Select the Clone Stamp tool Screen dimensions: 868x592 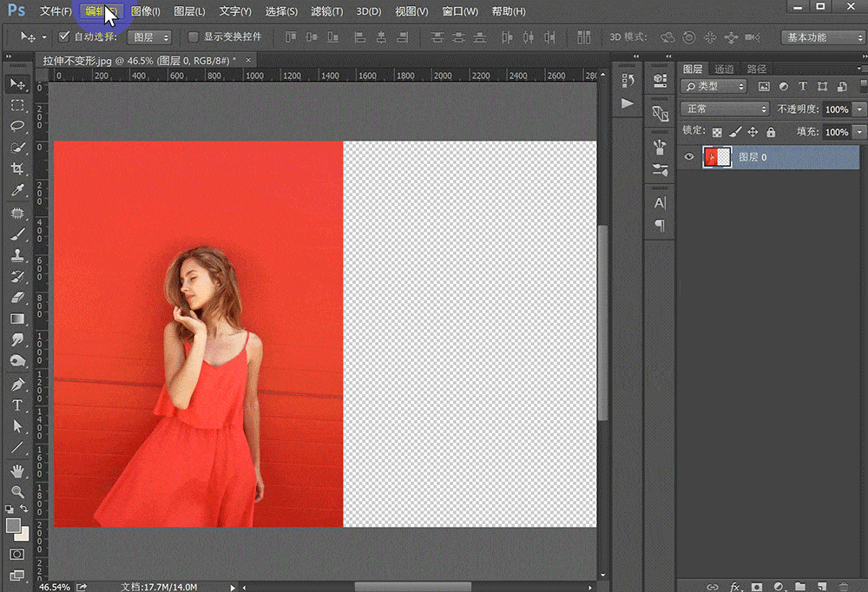pyautogui.click(x=17, y=255)
